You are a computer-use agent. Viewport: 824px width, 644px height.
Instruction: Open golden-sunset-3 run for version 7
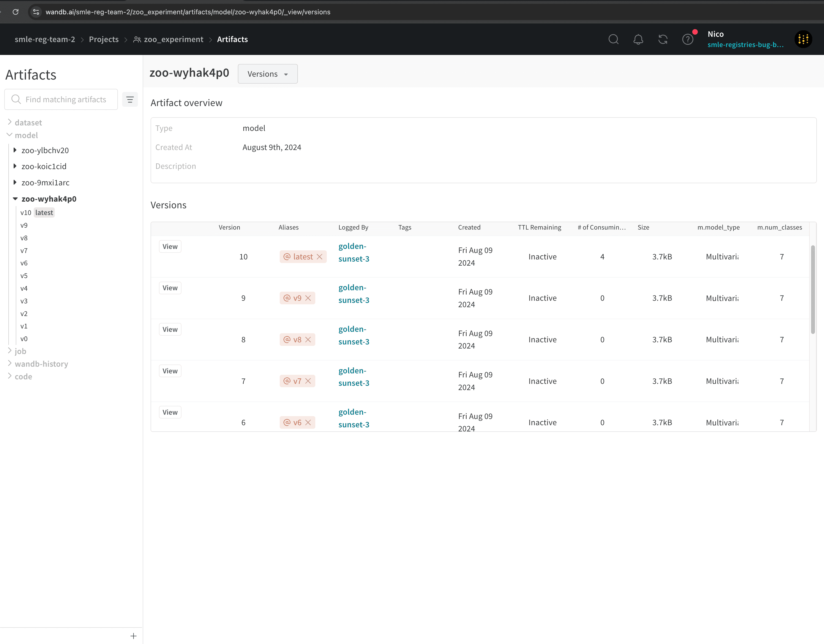click(354, 377)
